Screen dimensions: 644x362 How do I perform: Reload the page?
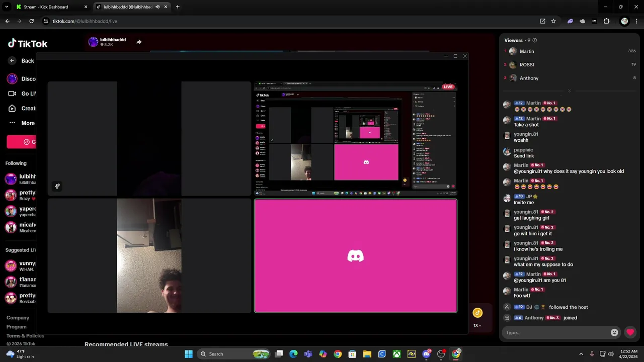(x=31, y=21)
